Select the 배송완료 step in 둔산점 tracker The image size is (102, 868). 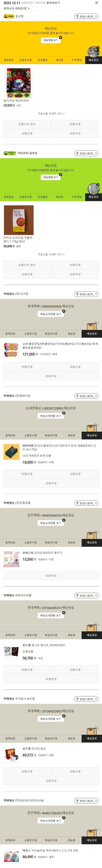point(93,60)
